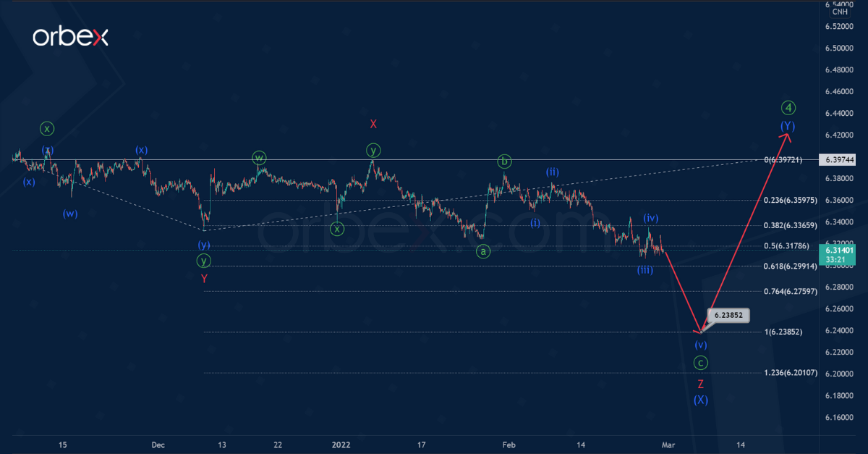Click 6.44000 on the price axis
Image resolution: width=868 pixels, height=454 pixels.
pos(840,114)
